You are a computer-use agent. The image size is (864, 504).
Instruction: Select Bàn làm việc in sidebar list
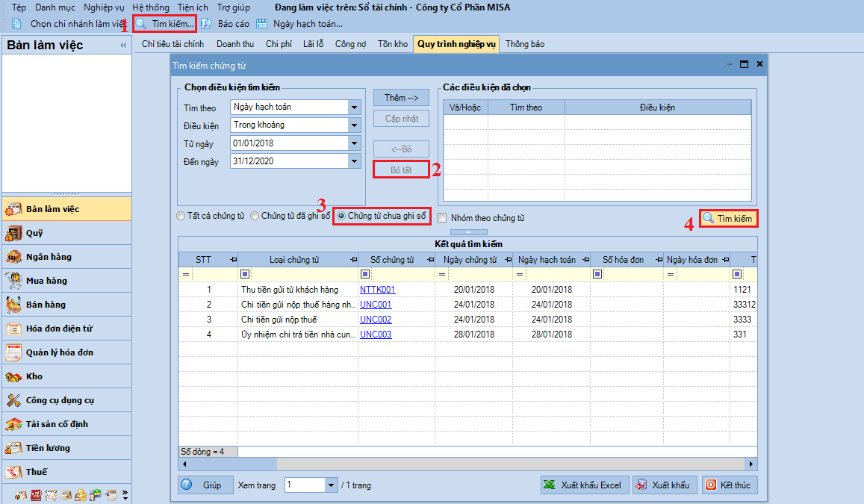[x=66, y=209]
